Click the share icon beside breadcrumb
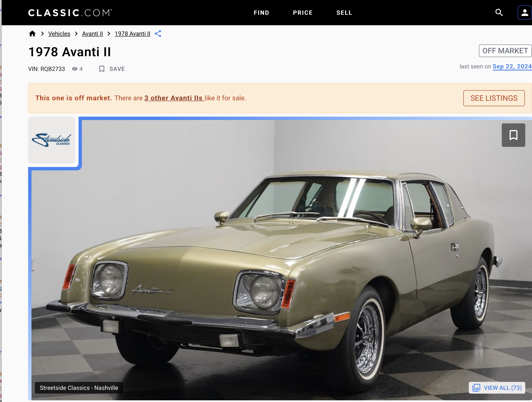Image resolution: width=532 pixels, height=402 pixels. click(158, 34)
